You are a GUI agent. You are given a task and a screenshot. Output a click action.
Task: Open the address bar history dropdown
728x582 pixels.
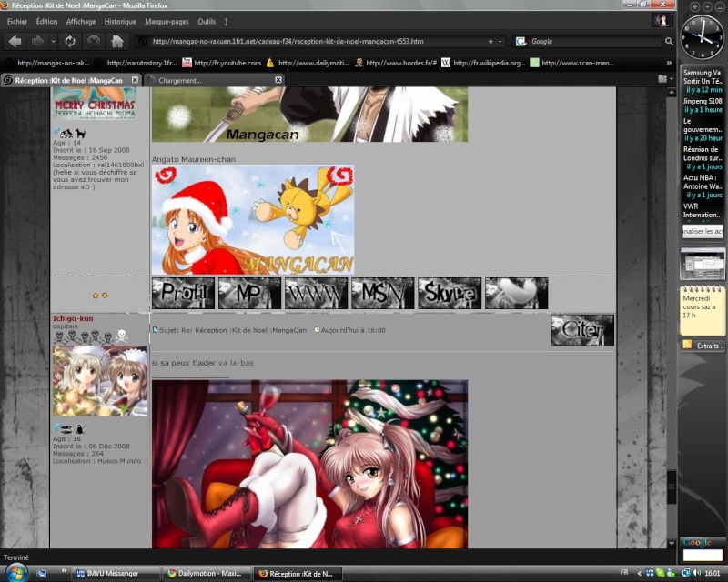500,41
